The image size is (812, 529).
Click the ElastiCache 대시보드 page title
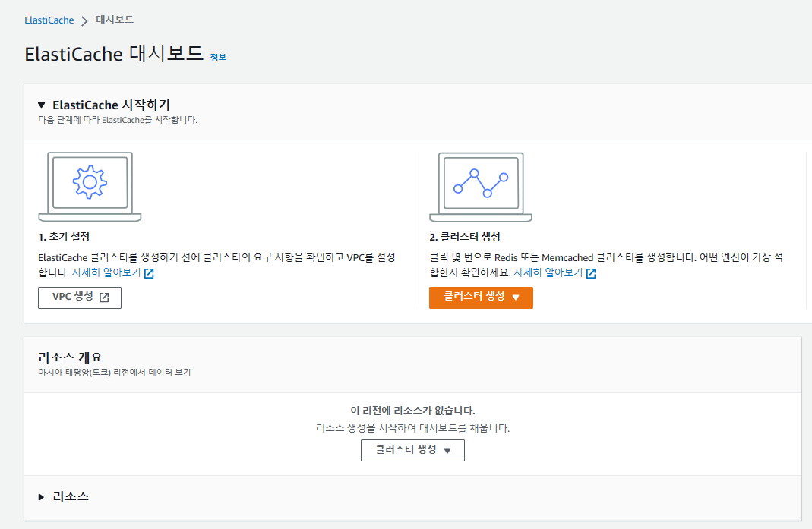coord(114,54)
